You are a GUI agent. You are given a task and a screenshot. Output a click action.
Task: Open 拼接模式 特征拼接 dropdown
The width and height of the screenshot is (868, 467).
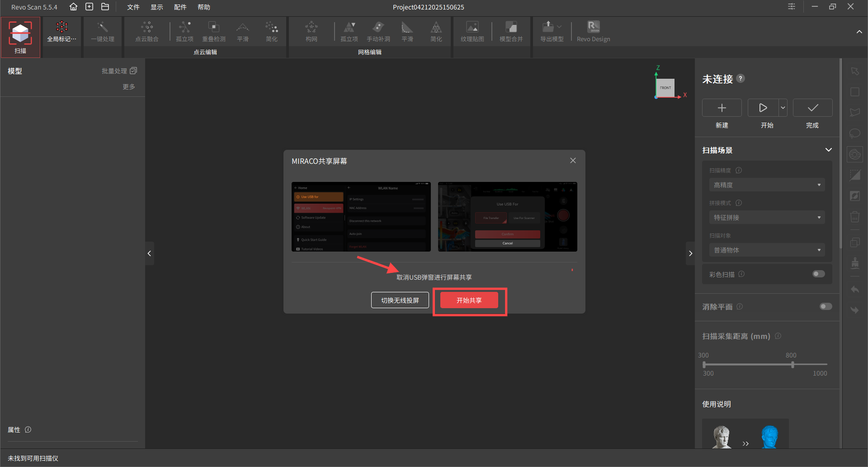pos(767,217)
